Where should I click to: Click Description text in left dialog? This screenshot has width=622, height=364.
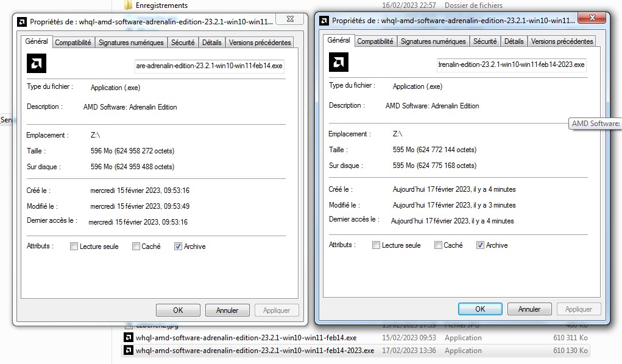click(x=130, y=107)
